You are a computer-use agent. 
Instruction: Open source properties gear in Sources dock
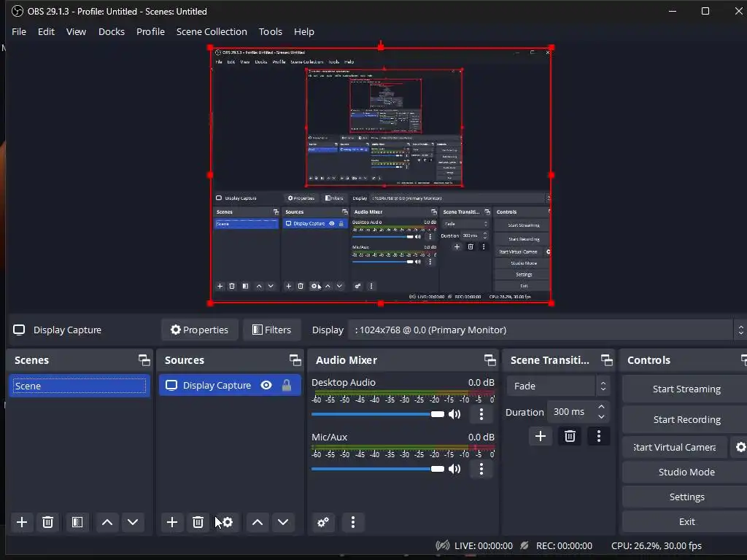click(x=228, y=522)
